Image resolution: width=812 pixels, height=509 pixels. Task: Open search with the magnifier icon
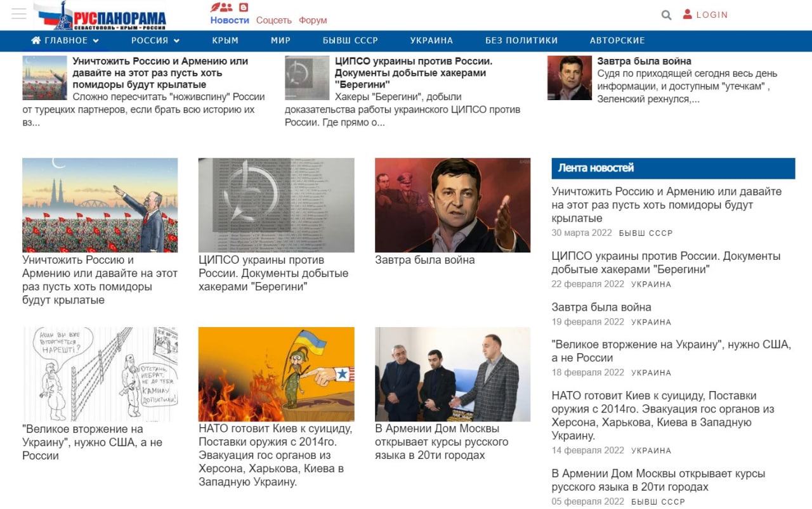tap(666, 15)
